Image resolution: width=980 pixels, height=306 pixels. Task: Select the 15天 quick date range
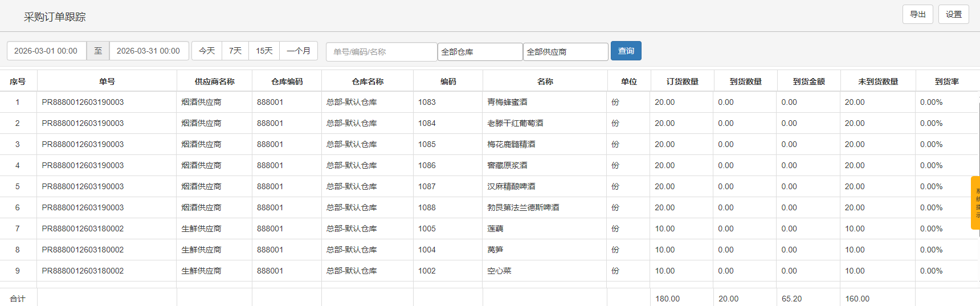click(x=264, y=51)
